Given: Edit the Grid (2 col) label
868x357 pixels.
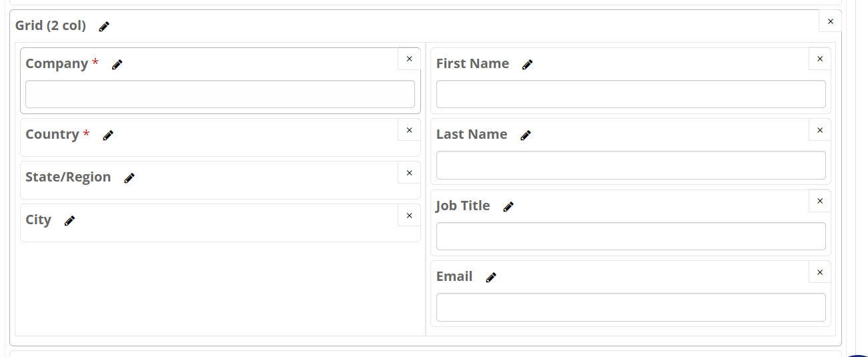Looking at the screenshot, I should tap(104, 27).
